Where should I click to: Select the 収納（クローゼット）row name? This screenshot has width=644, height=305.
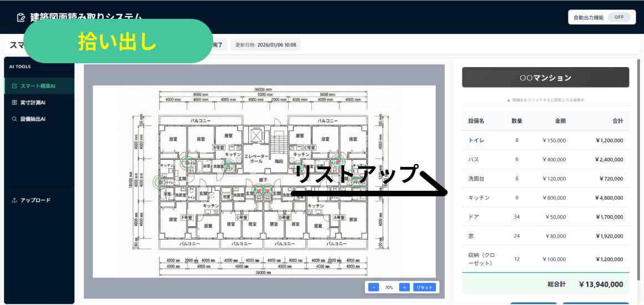(x=482, y=259)
